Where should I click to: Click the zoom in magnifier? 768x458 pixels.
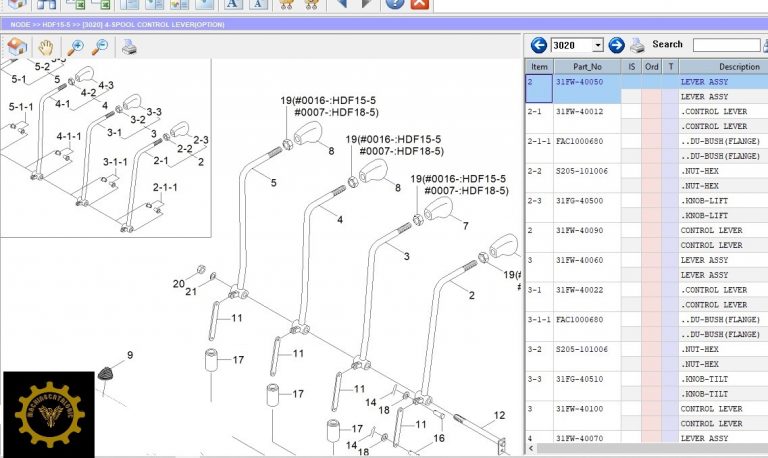[x=75, y=46]
